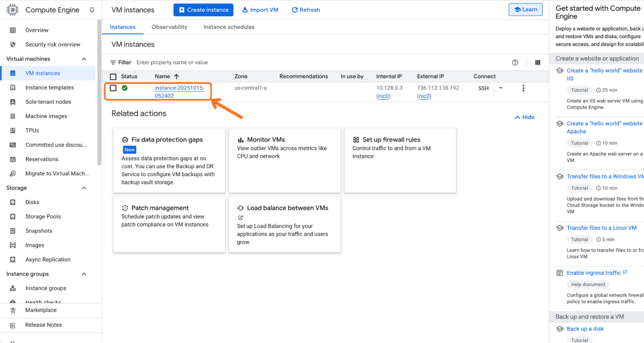
Task: Click the Committed use discounts icon
Action: click(13, 145)
